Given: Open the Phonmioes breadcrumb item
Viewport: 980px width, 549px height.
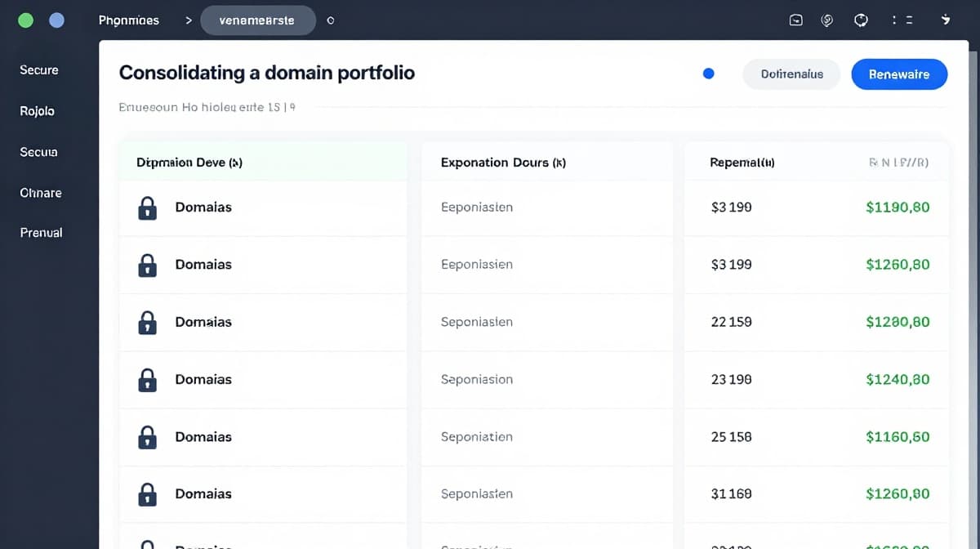Looking at the screenshot, I should (x=129, y=20).
